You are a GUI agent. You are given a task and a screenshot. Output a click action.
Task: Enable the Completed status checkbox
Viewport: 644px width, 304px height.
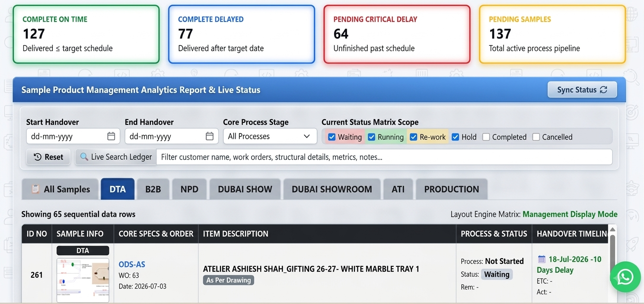click(486, 137)
